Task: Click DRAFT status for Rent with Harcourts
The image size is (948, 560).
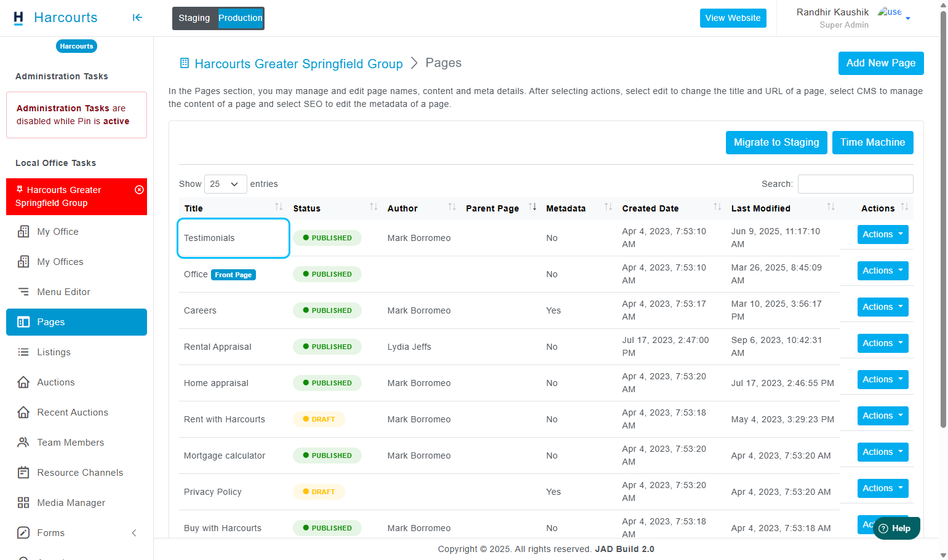Action: [x=319, y=419]
